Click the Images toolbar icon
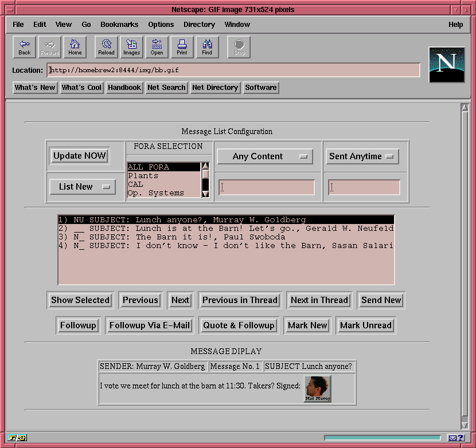Image resolution: width=476 pixels, height=448 pixels. pyautogui.click(x=131, y=47)
